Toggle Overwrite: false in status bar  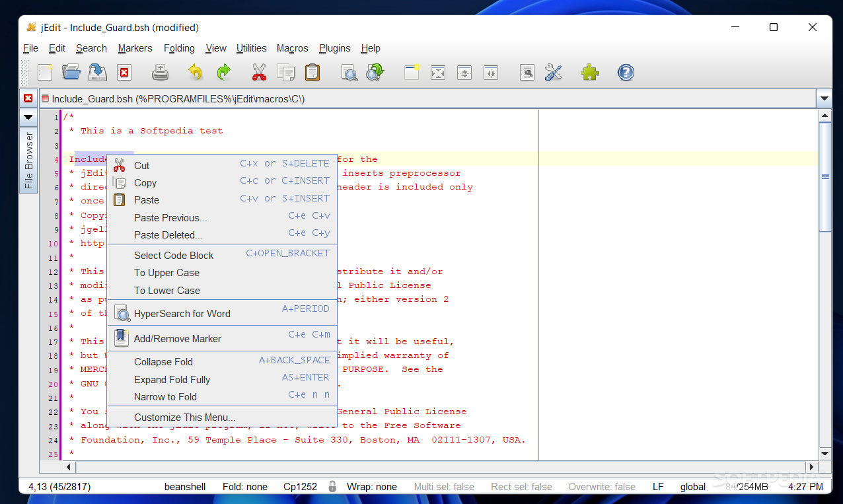click(602, 487)
